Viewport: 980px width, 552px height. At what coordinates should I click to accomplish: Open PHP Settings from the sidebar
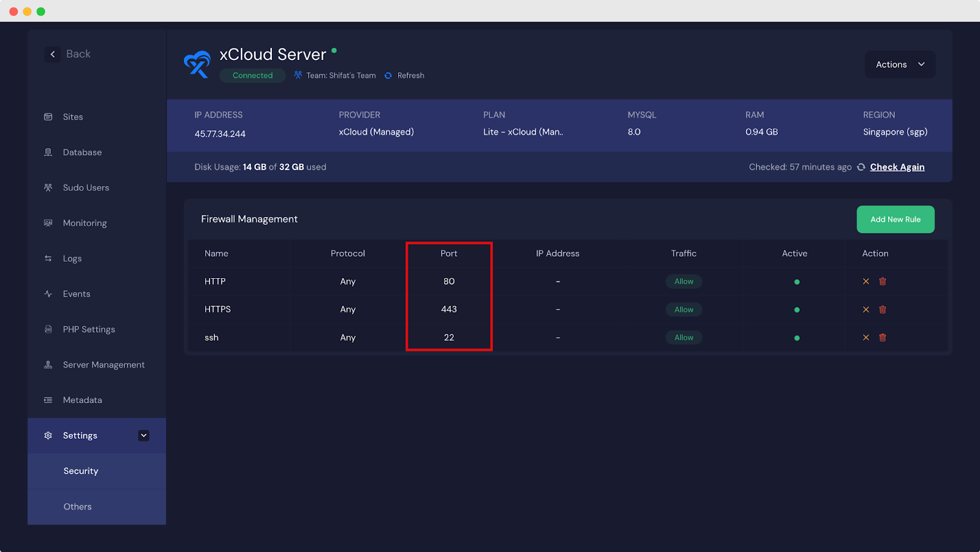coord(88,329)
